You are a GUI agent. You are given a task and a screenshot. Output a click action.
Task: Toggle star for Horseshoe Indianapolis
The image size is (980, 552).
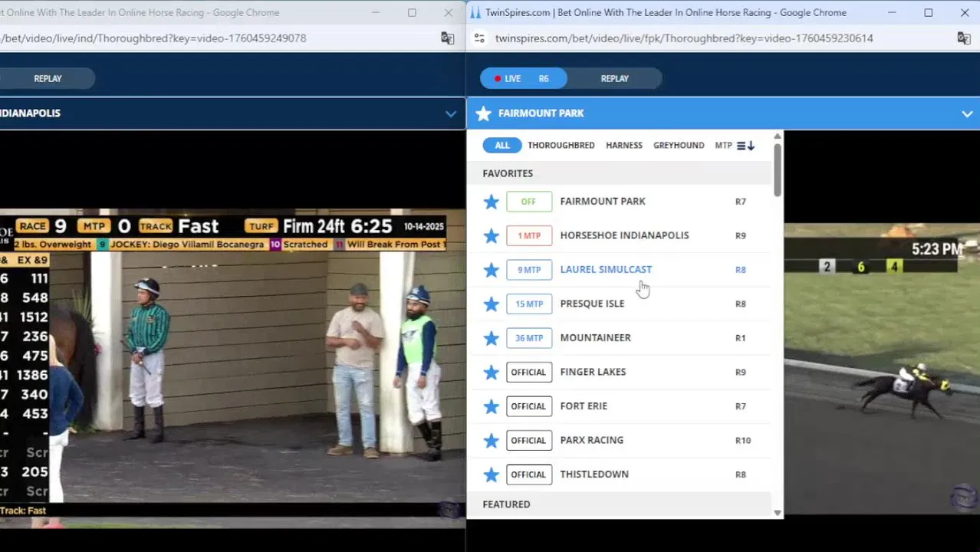pos(492,235)
